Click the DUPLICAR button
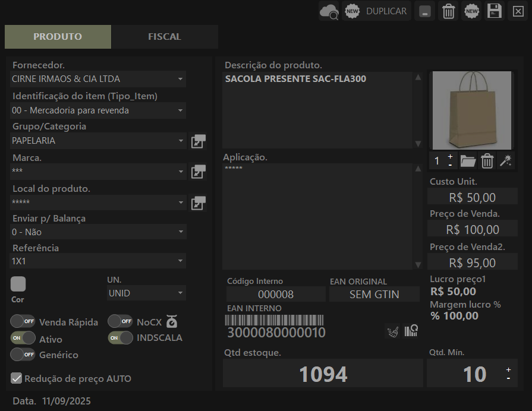The height and width of the screenshot is (411, 532). 377,11
